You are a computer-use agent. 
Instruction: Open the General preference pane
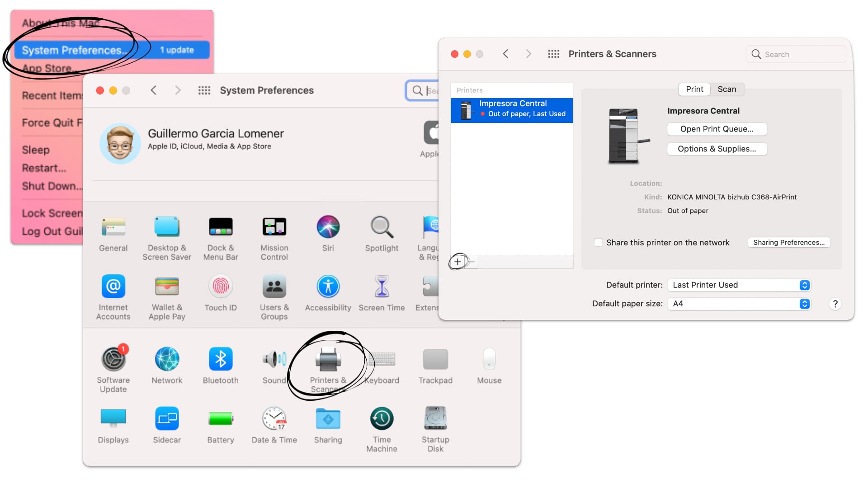[x=113, y=233]
